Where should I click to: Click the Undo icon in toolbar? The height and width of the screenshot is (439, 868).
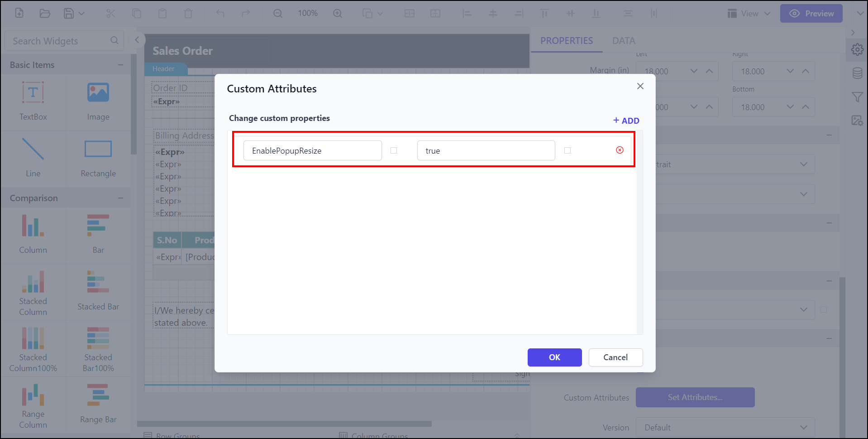coord(220,13)
